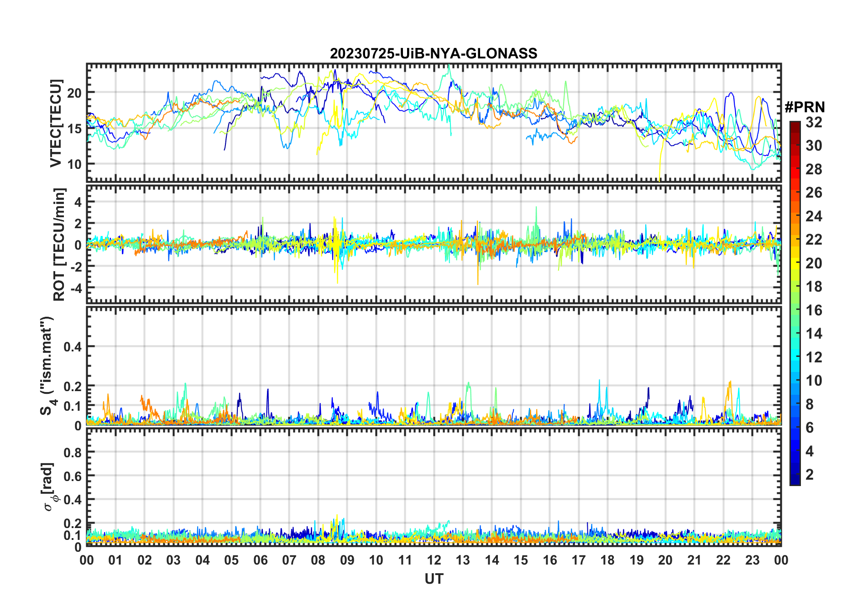Viewport: 868px width, 607px height.
Task: Select colorbar tick label "22"
Action: point(814,240)
